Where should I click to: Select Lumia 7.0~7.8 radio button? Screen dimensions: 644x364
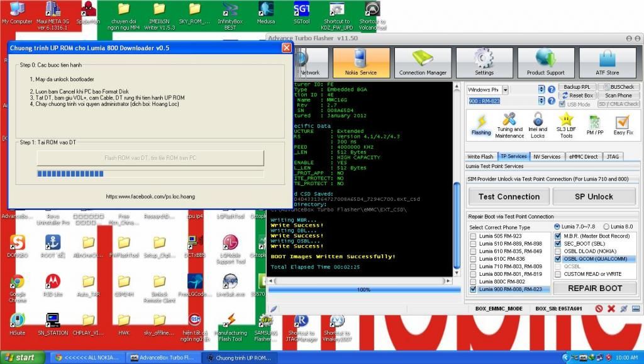[557, 227]
